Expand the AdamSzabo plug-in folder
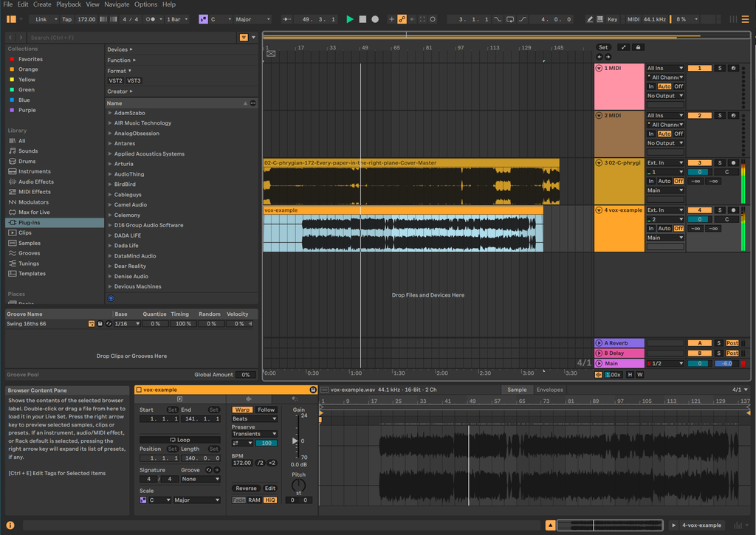The image size is (756, 535). [110, 113]
